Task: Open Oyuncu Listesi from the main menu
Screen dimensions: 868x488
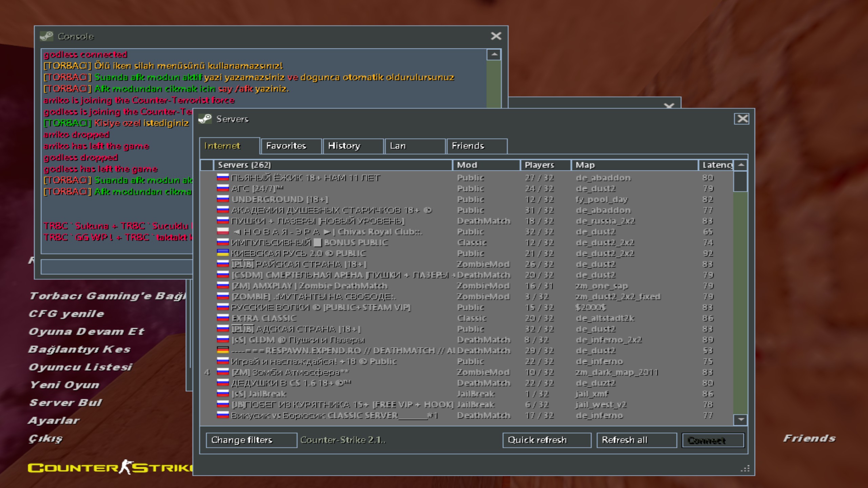Action: [x=81, y=367]
